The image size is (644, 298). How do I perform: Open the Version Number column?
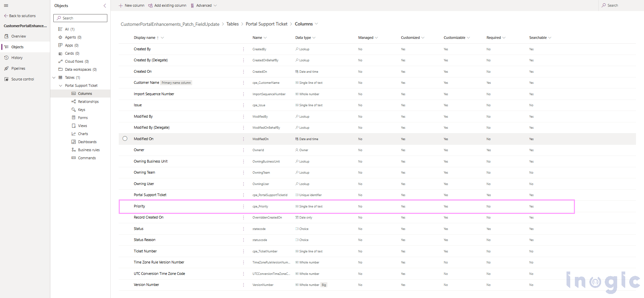click(x=147, y=285)
